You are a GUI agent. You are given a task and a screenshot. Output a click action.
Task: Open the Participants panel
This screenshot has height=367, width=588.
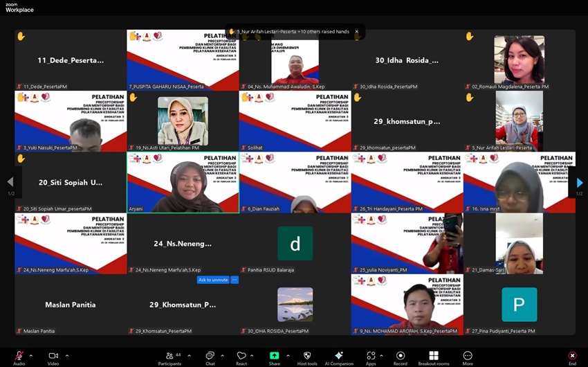(168, 355)
